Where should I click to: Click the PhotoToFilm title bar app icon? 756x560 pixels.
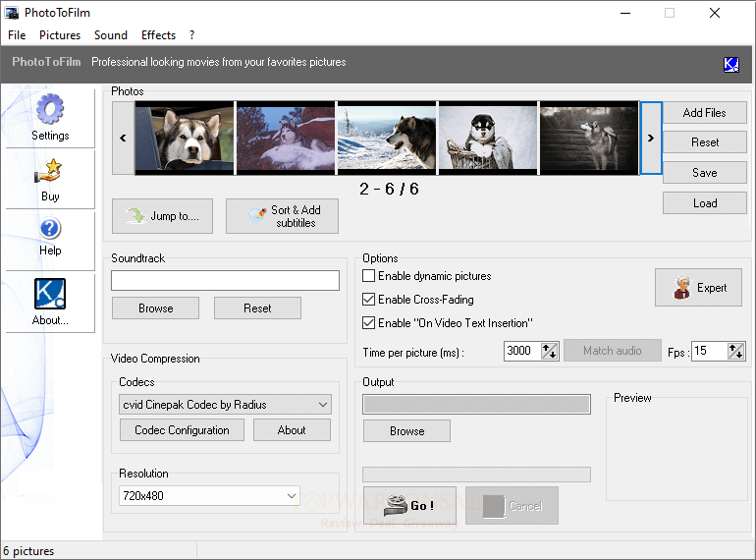(x=12, y=13)
